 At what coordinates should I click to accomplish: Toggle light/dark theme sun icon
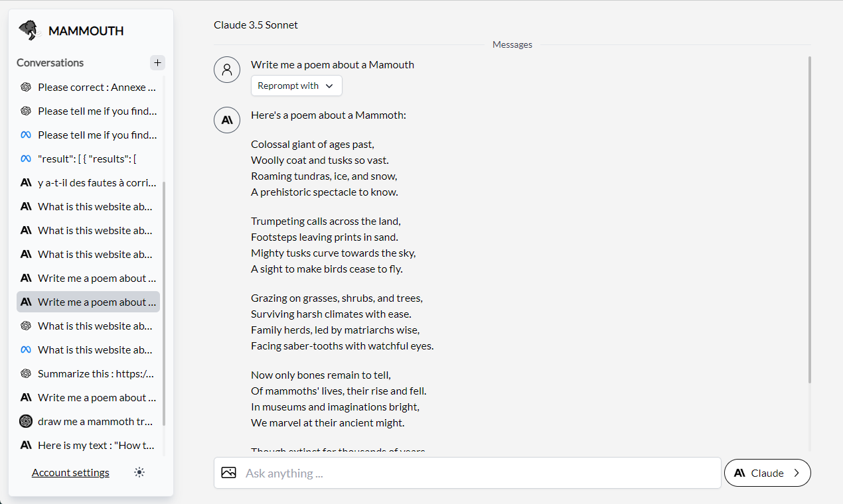[x=139, y=472]
